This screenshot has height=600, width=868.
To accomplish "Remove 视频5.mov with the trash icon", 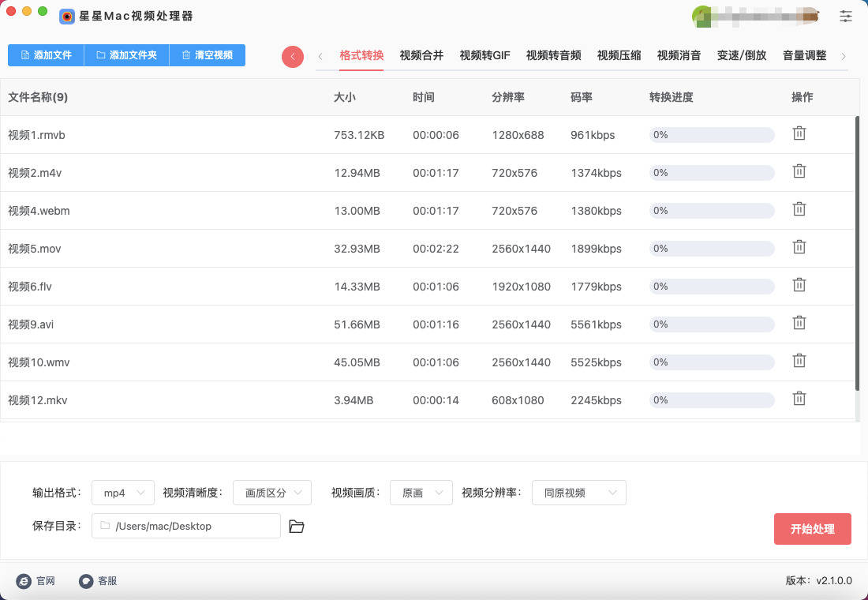I will click(799, 248).
